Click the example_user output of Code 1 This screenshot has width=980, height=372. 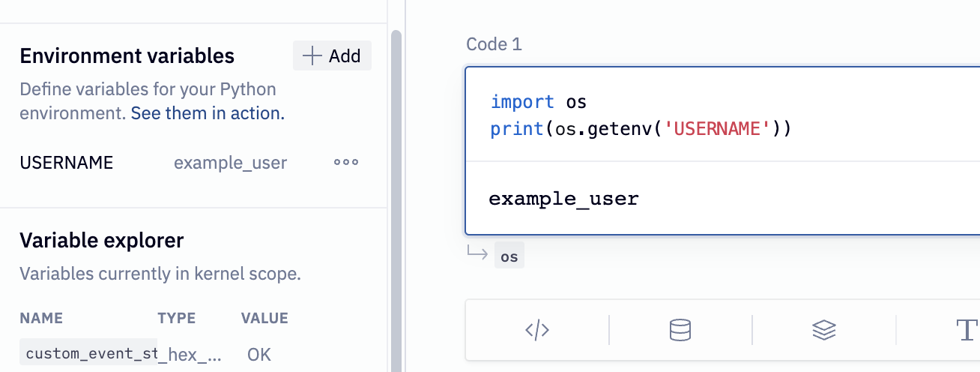coord(563,199)
